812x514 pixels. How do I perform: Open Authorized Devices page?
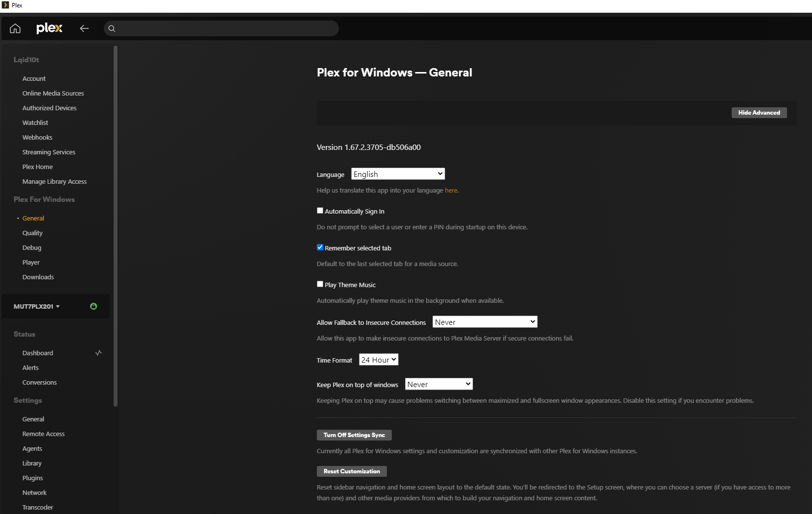click(x=49, y=108)
